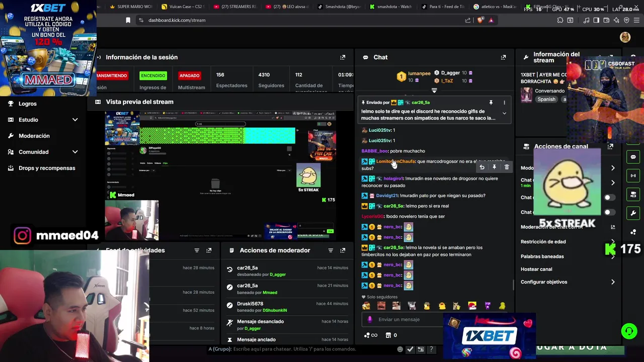This screenshot has width=644, height=362.
Task: Click the ENCENDIDO status badge
Action: point(153,75)
